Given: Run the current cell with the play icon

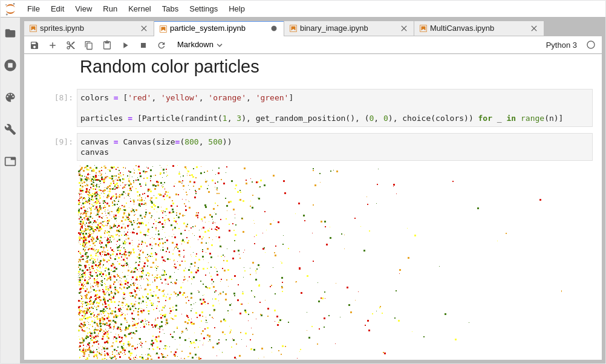Looking at the screenshot, I should pos(125,45).
